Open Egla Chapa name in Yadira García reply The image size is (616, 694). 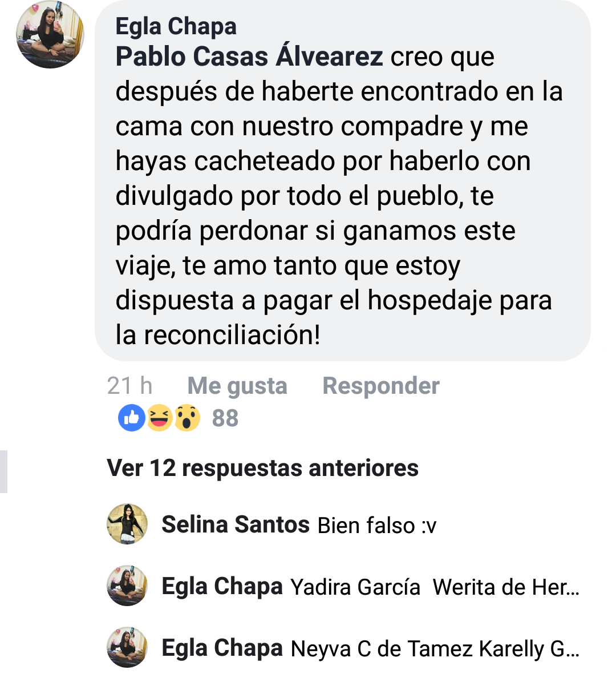222,587
